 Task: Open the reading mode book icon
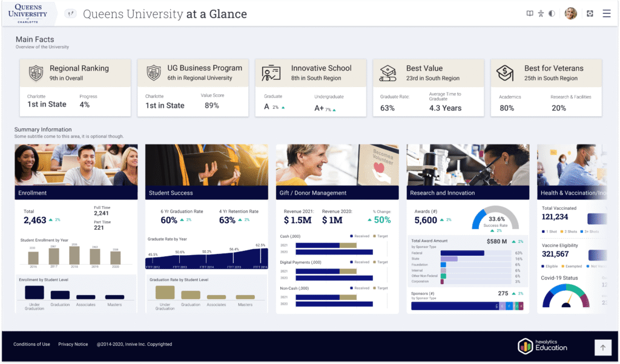530,13
